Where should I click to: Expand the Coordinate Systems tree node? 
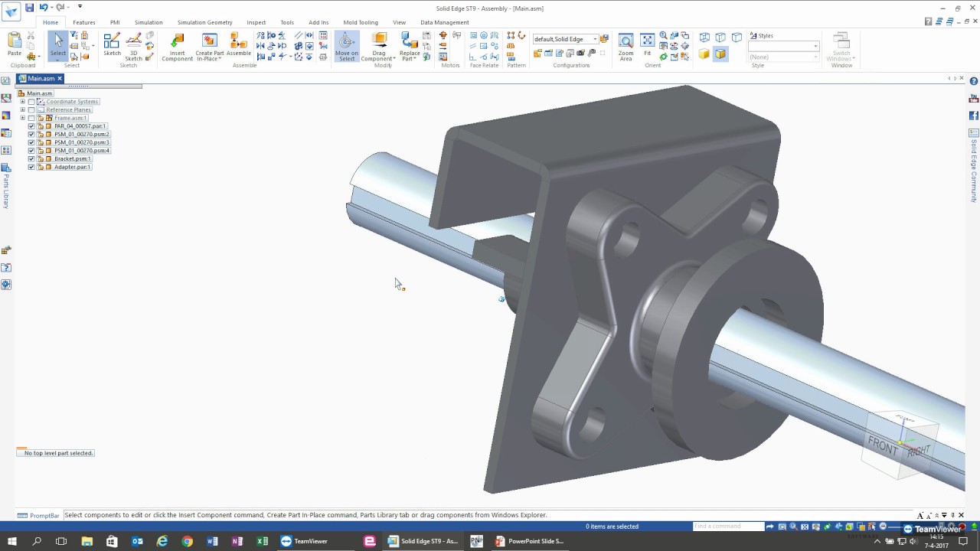22,102
